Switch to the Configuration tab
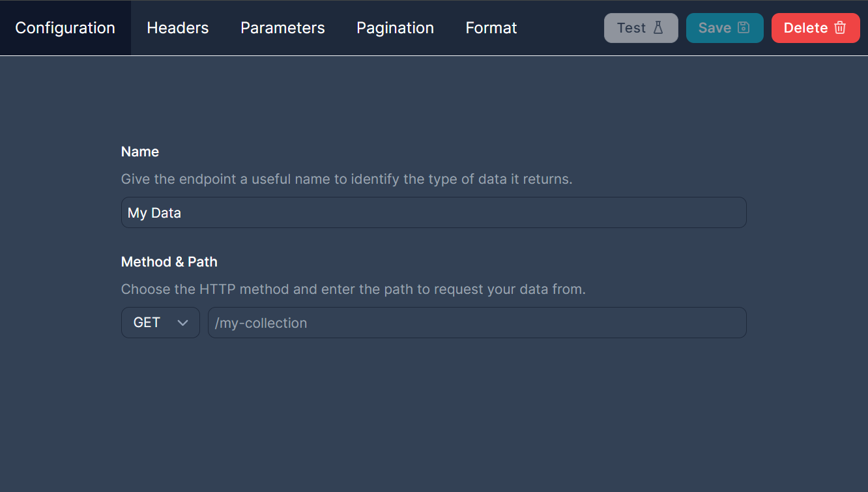 pyautogui.click(x=65, y=28)
